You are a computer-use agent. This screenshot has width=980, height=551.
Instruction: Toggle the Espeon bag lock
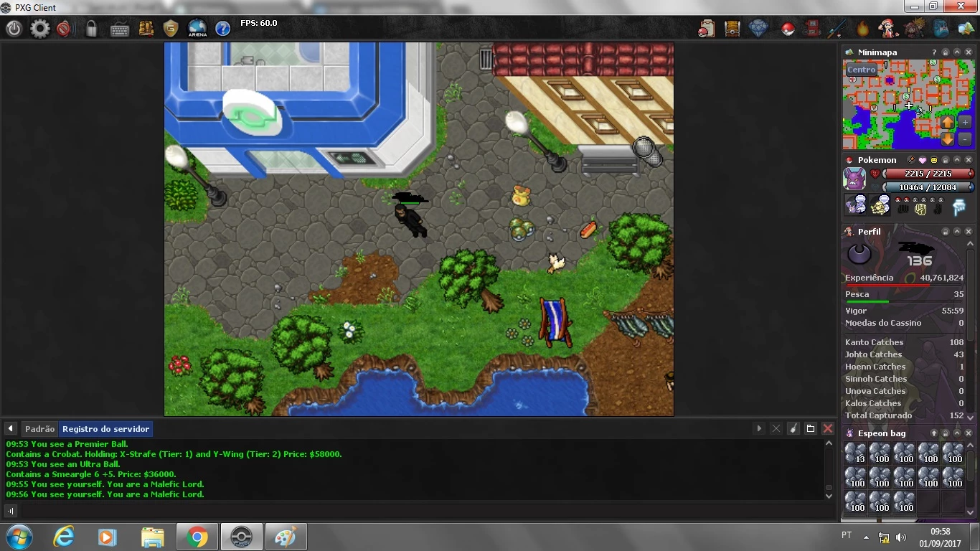946,433
